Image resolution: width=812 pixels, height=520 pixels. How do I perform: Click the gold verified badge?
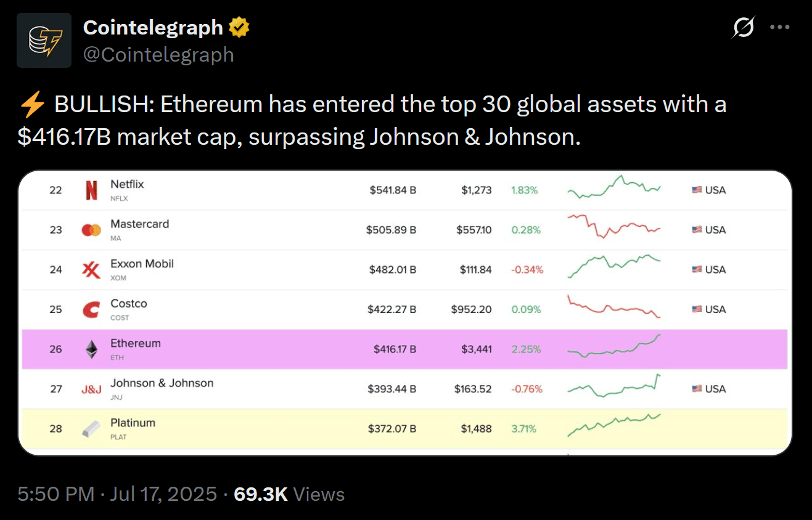coord(239,27)
